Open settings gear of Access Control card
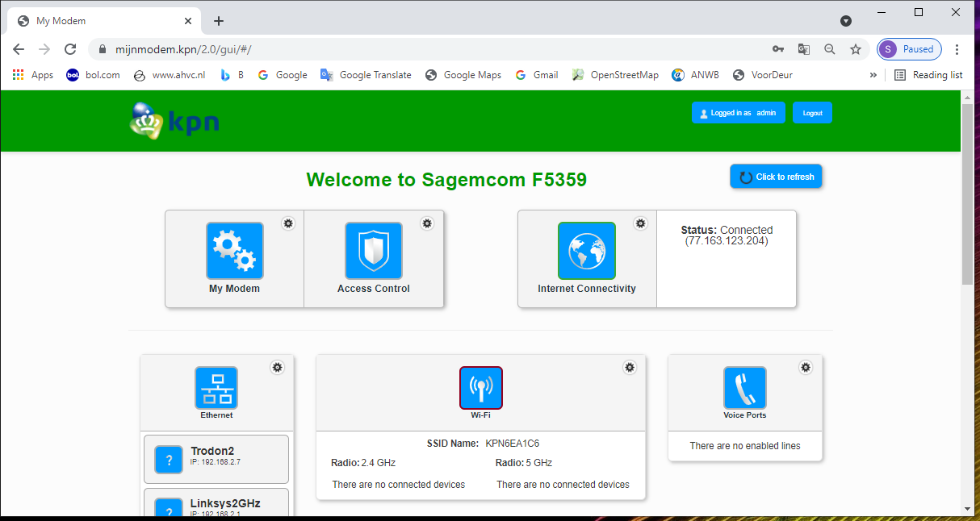The image size is (980, 521). point(427,223)
